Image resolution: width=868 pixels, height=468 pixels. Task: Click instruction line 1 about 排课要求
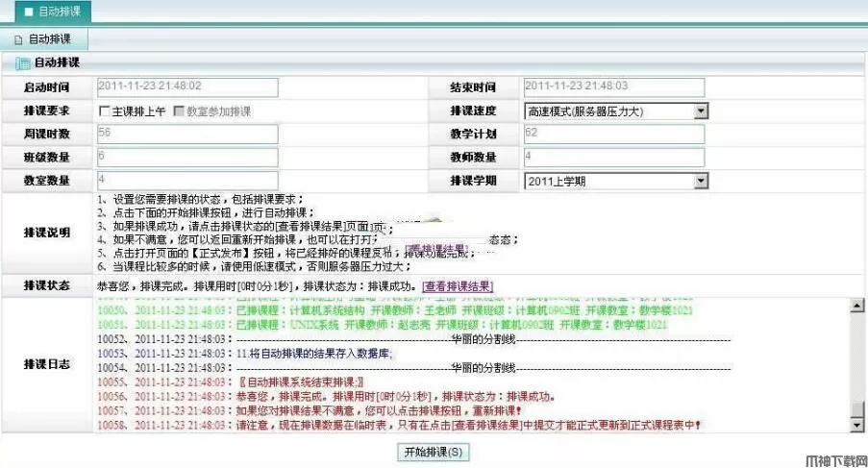[200, 199]
